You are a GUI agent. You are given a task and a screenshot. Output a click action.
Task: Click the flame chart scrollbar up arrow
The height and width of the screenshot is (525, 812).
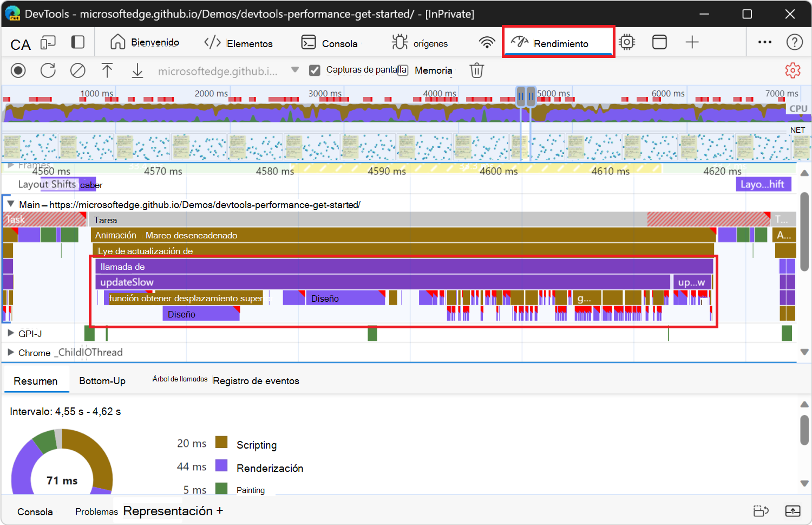point(804,173)
